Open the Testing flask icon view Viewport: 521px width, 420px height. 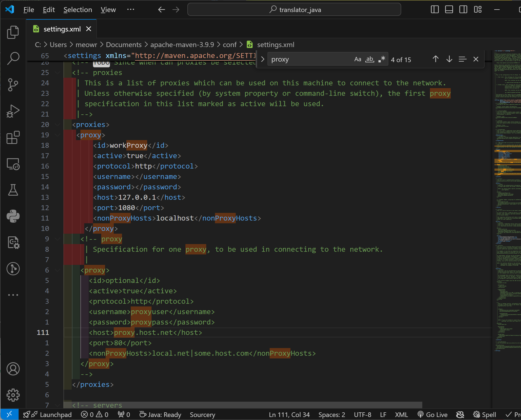tap(13, 190)
